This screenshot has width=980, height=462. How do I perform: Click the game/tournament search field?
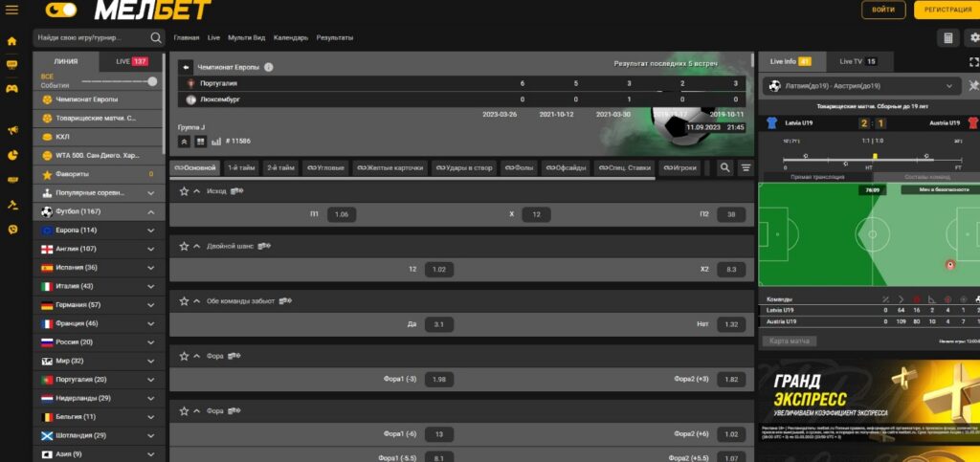(91, 37)
